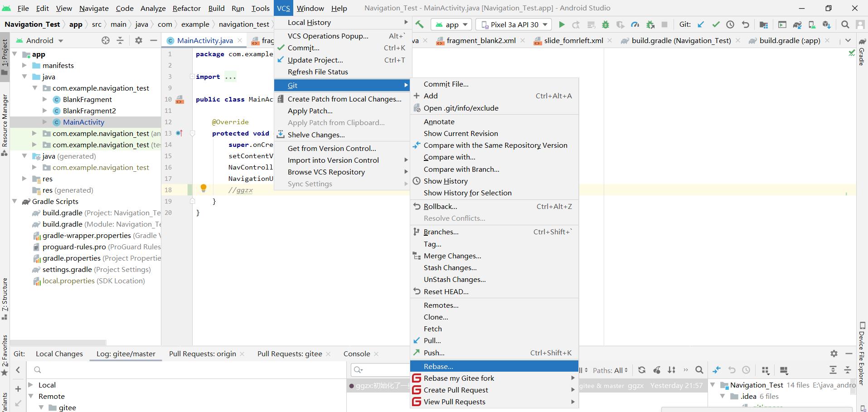Screen dimensions: 868x412
Task: Click Git update project blue arrow icon
Action: point(701,24)
